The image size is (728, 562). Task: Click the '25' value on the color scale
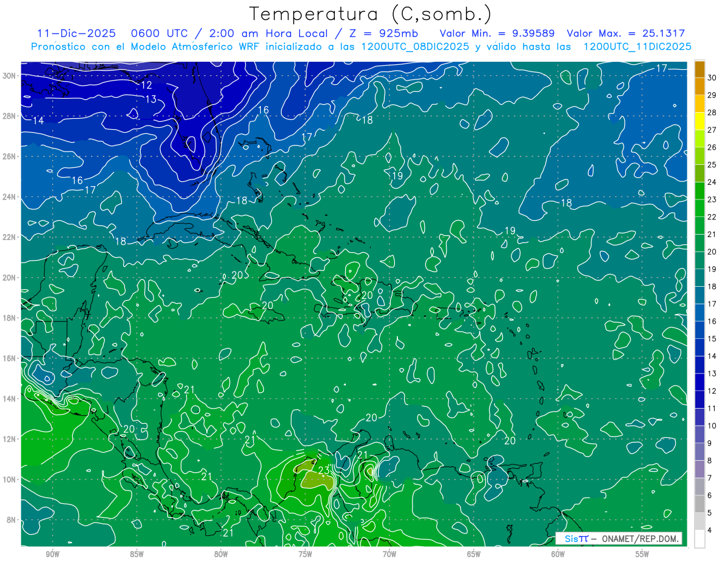pos(712,164)
